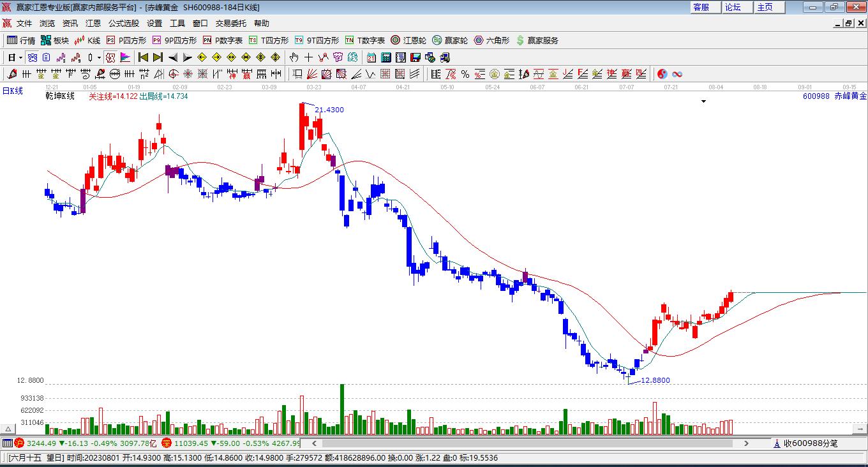
Task: Click the 主页 homepage button
Action: pyautogui.click(x=769, y=7)
